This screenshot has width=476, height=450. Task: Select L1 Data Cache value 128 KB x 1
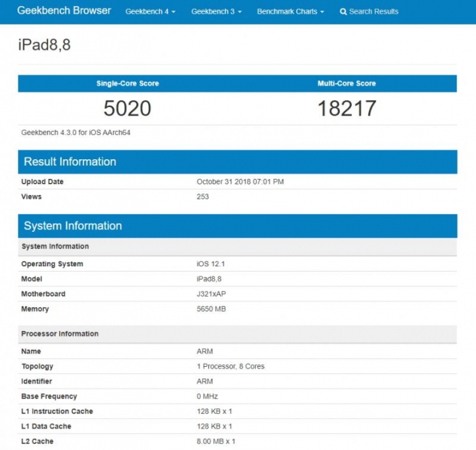click(x=214, y=426)
